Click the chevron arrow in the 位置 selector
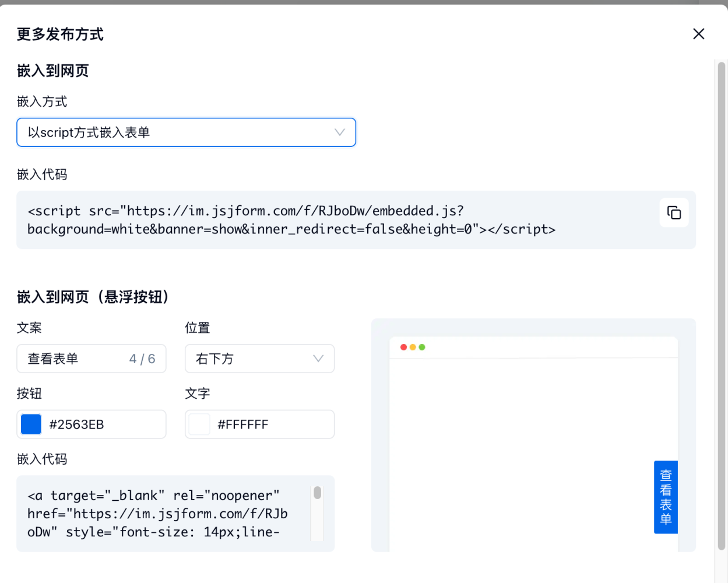The width and height of the screenshot is (728, 583). [318, 359]
